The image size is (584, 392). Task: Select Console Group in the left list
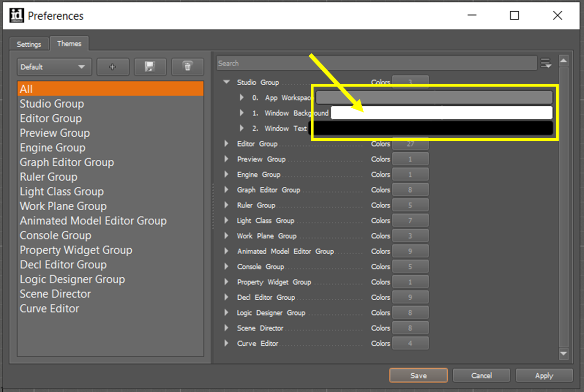click(111, 236)
